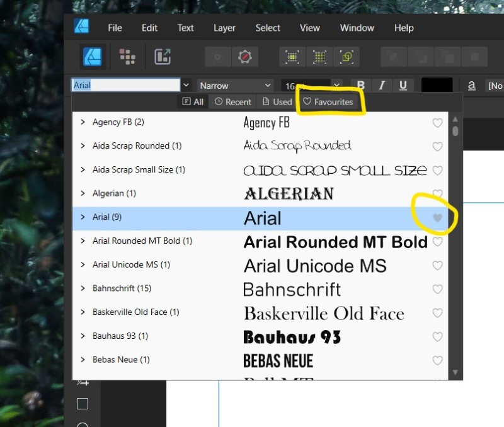
Task: Favourite Aida Scrap Small Size heart
Action: [437, 170]
